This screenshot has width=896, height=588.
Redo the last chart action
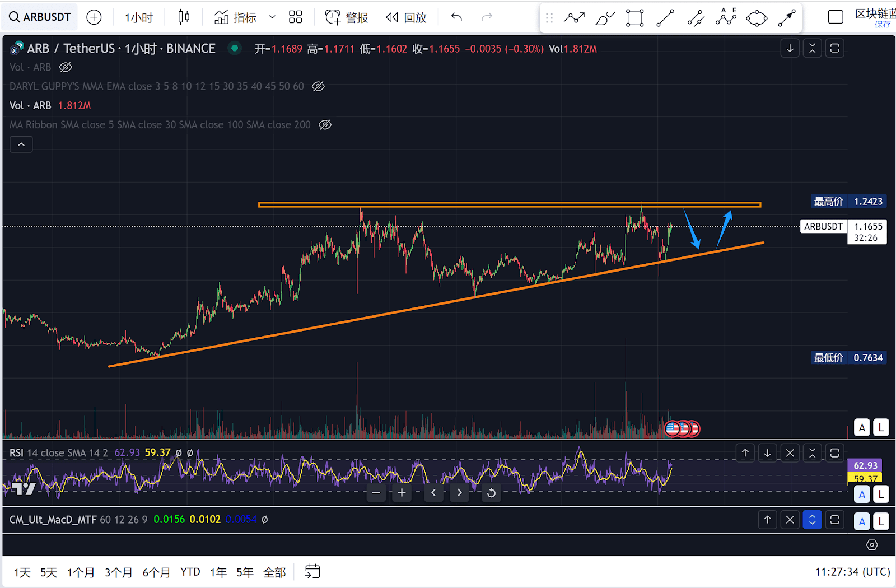pos(487,17)
